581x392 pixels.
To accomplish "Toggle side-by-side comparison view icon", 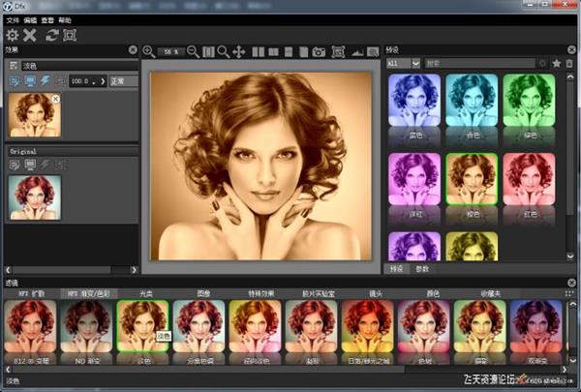I will (258, 51).
